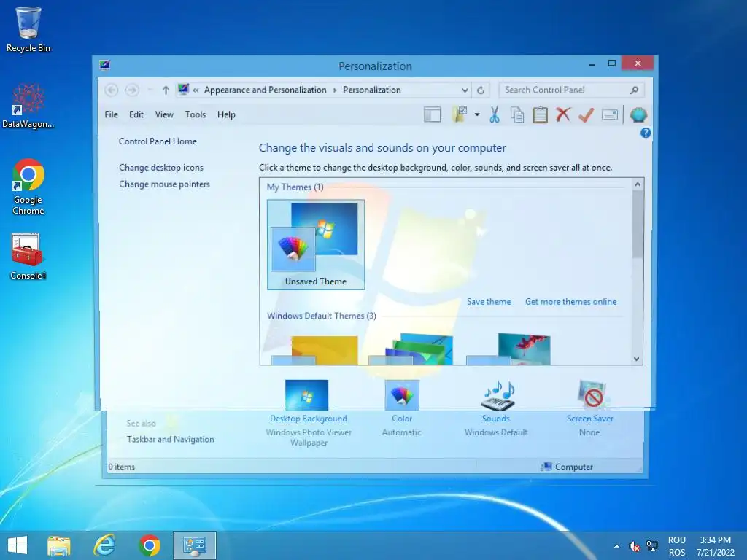Go to Control Panel Home
Viewport: 747px width, 560px height.
(x=158, y=141)
